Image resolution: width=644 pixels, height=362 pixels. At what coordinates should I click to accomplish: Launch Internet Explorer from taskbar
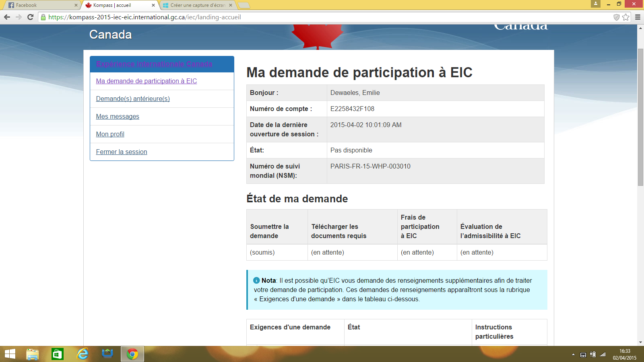coord(83,354)
